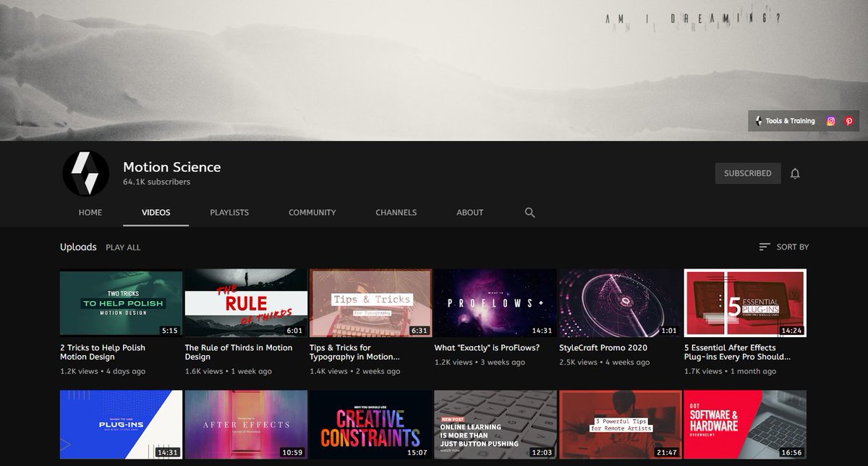Click the 15:07 duration badge
868x466 pixels.
tap(417, 452)
